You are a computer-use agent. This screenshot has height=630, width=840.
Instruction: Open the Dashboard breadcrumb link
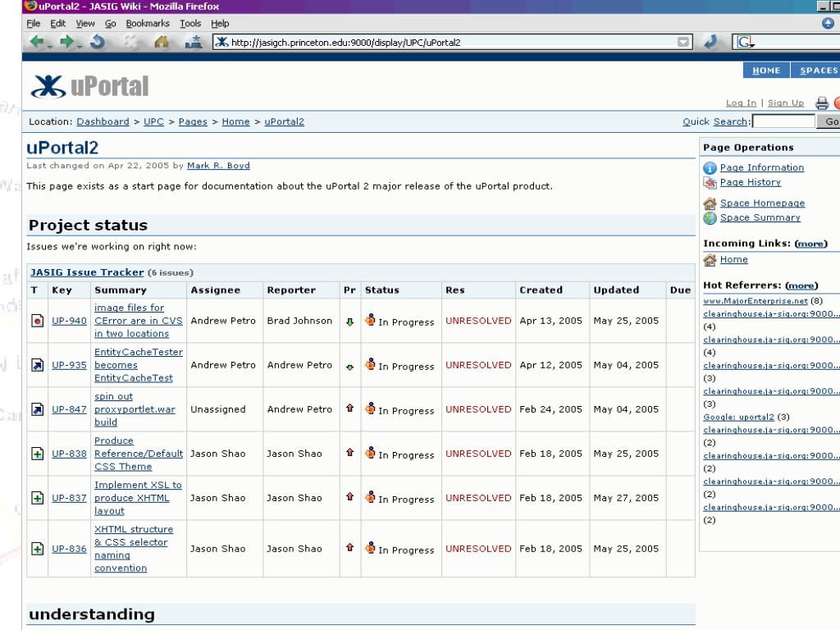[x=103, y=121]
